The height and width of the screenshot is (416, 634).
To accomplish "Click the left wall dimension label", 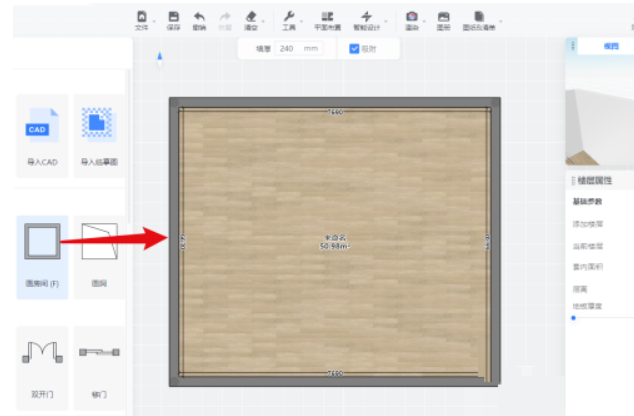I will click(x=182, y=242).
